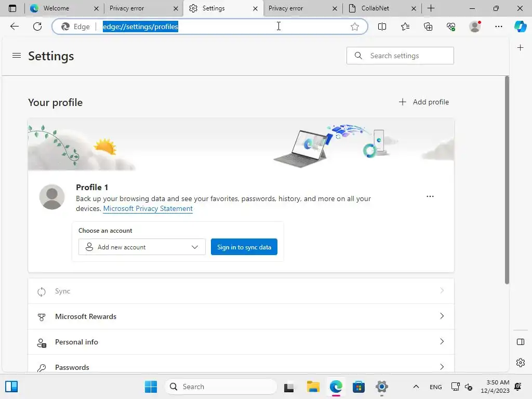Click the address bar URL

tap(140, 26)
